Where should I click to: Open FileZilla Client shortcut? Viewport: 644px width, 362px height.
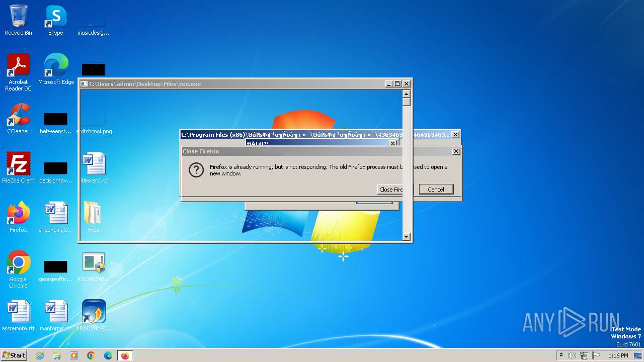point(18,167)
